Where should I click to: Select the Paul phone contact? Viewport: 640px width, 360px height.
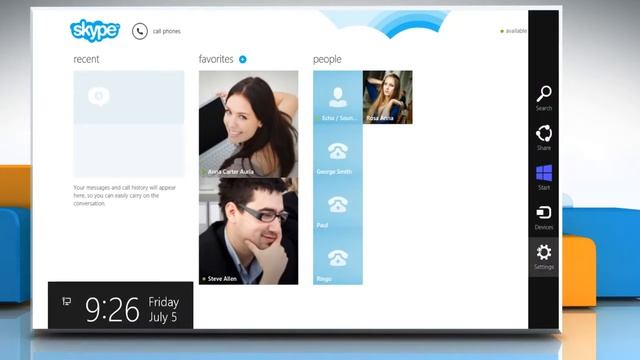coord(338,204)
